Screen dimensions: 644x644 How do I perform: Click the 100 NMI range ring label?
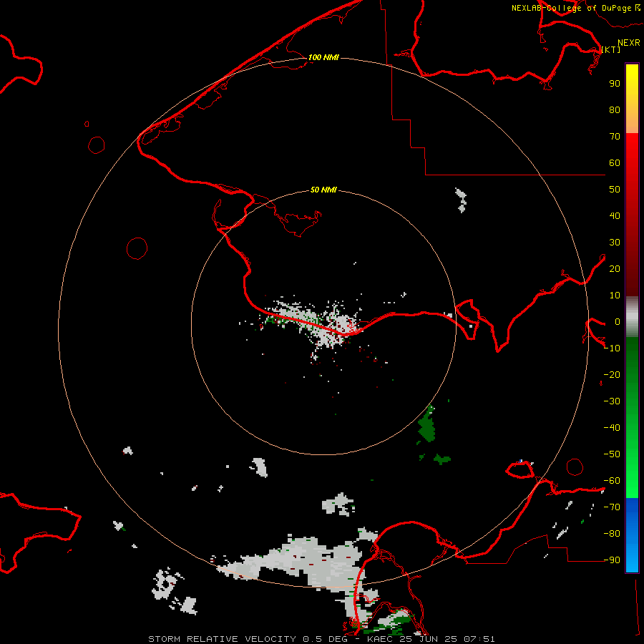pyautogui.click(x=323, y=57)
